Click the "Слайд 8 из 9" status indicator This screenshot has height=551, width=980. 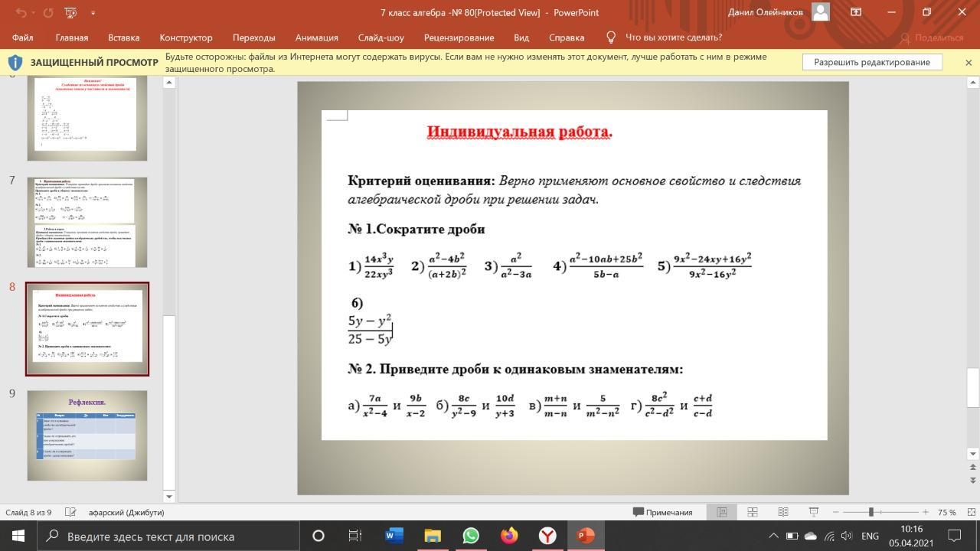28,512
